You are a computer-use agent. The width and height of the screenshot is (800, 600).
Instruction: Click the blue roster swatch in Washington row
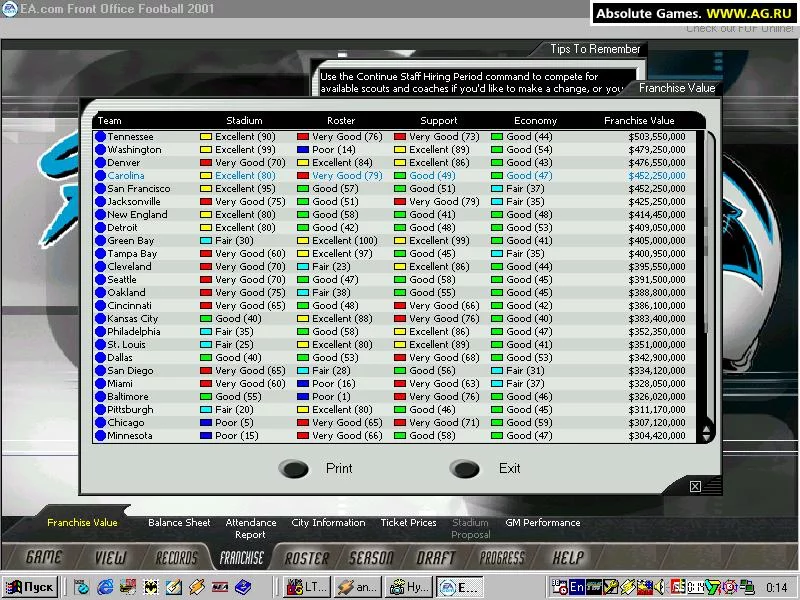click(x=303, y=149)
